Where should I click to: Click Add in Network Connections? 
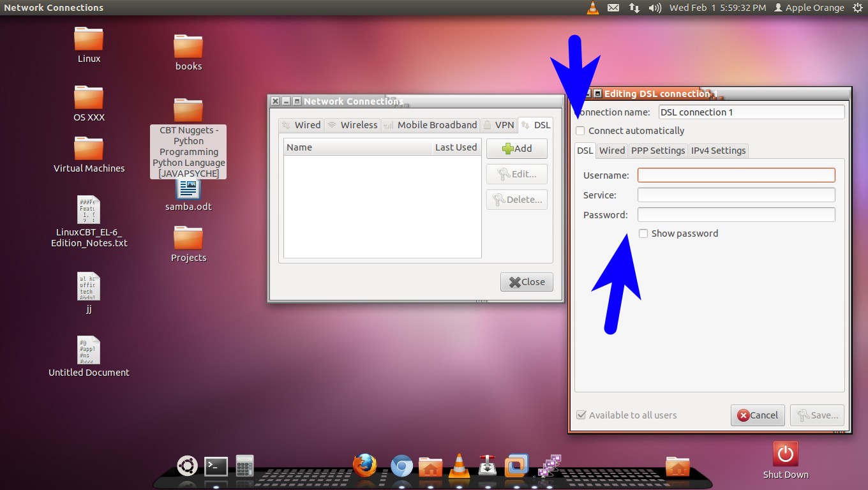point(517,149)
